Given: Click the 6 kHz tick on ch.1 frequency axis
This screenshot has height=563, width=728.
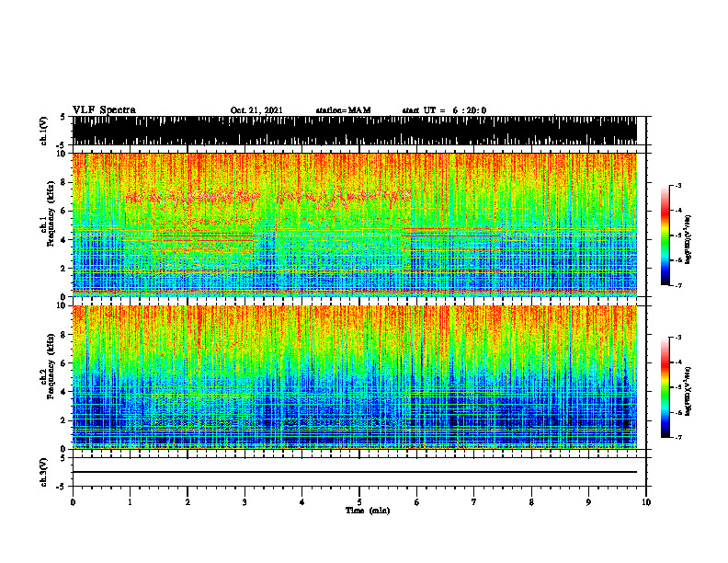Looking at the screenshot, I should (64, 211).
